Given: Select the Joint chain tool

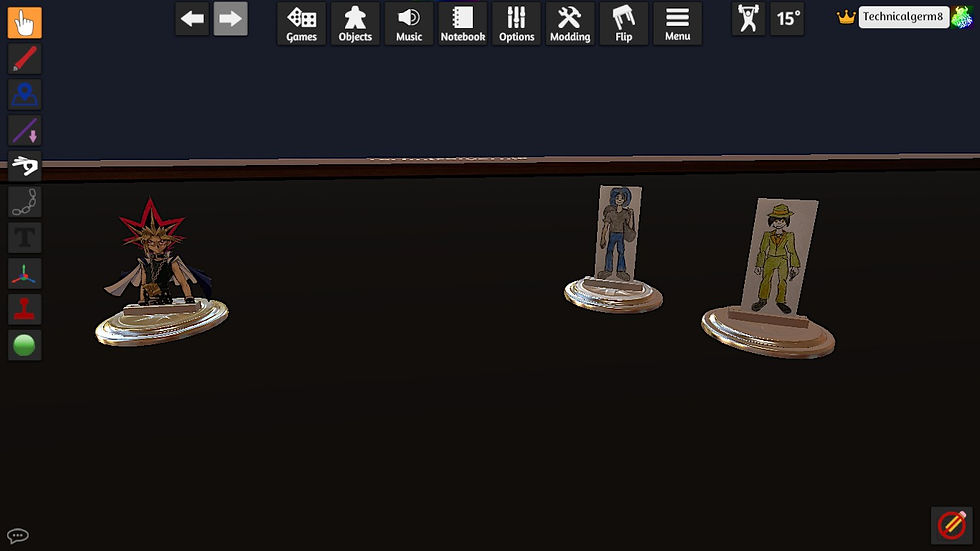Looking at the screenshot, I should coord(24,202).
